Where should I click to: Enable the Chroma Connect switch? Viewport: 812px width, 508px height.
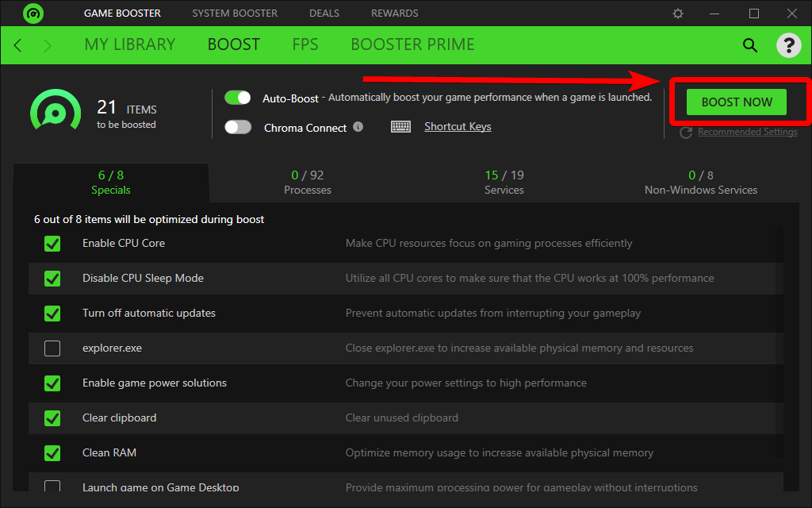238,127
